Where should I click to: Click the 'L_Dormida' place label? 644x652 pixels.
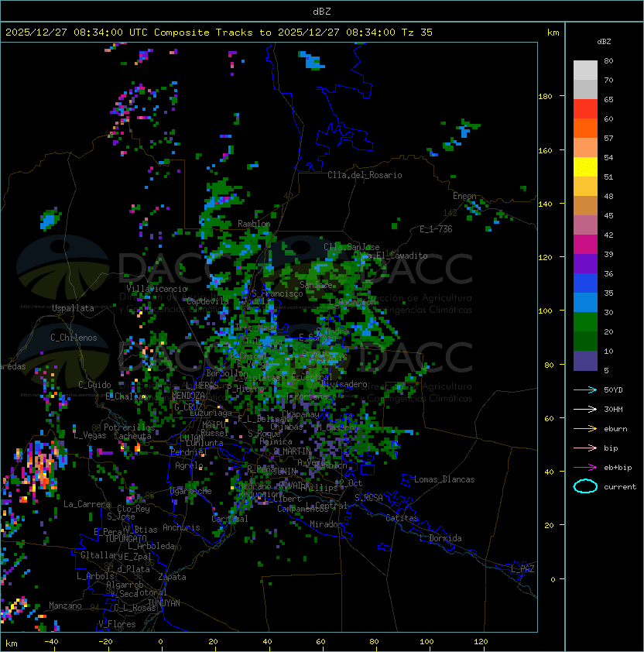pos(440,538)
